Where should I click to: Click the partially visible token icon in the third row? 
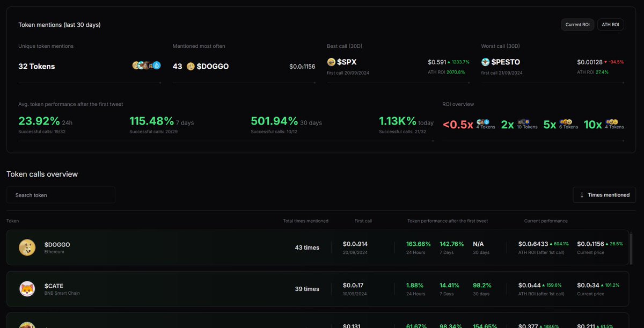tap(27, 325)
